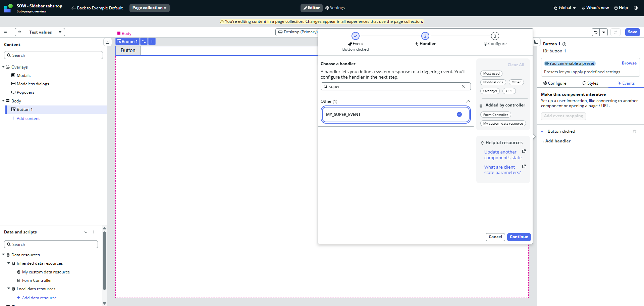The height and width of the screenshot is (306, 644).
Task: Switch to the Styles tab
Action: tap(590, 83)
